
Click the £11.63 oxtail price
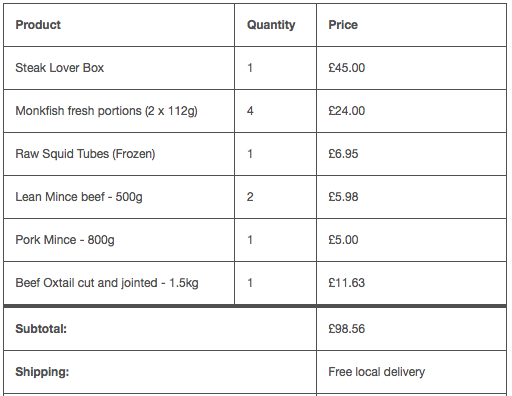pos(347,283)
